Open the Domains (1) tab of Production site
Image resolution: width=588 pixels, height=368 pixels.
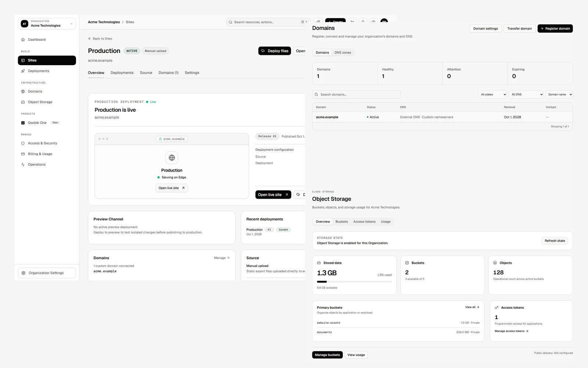click(x=168, y=73)
